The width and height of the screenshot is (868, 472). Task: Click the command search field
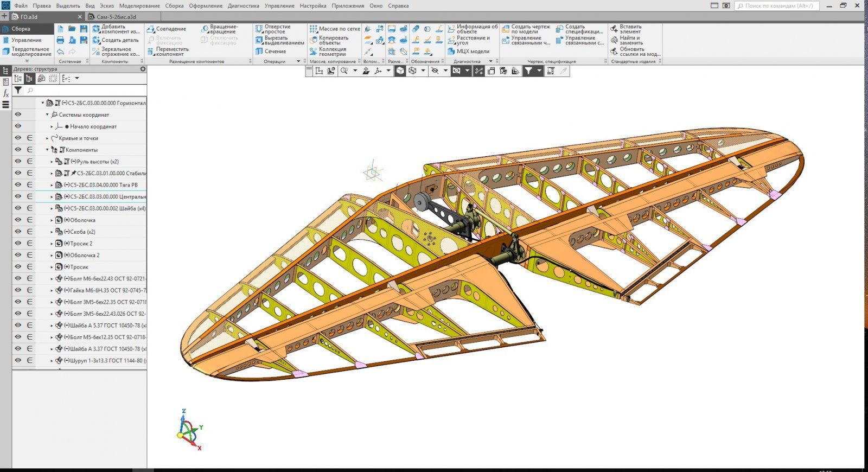pos(778,6)
